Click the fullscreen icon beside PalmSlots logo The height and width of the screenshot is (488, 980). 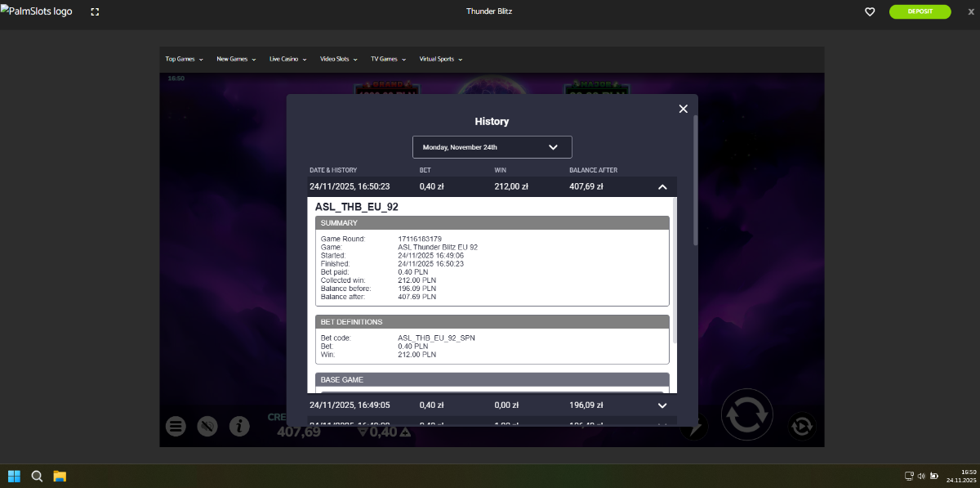coord(96,12)
